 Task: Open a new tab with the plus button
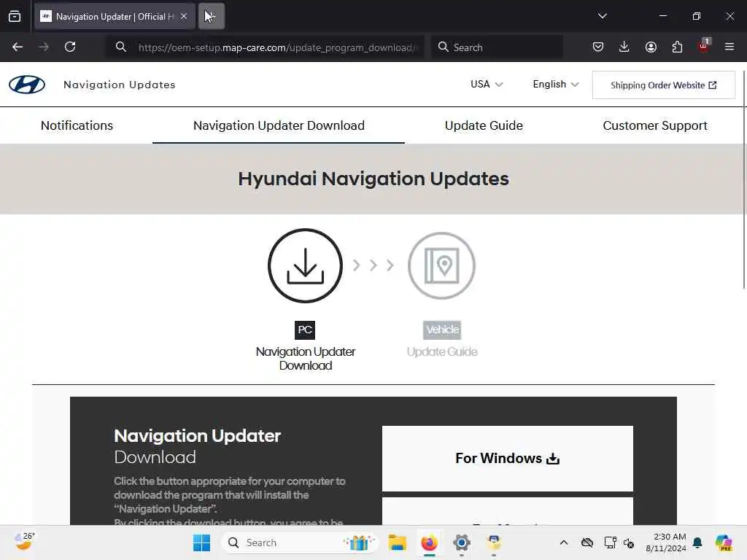211,16
